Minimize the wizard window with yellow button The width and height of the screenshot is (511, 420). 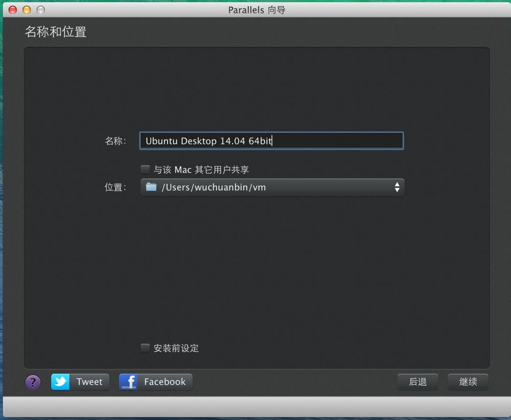tap(27, 10)
